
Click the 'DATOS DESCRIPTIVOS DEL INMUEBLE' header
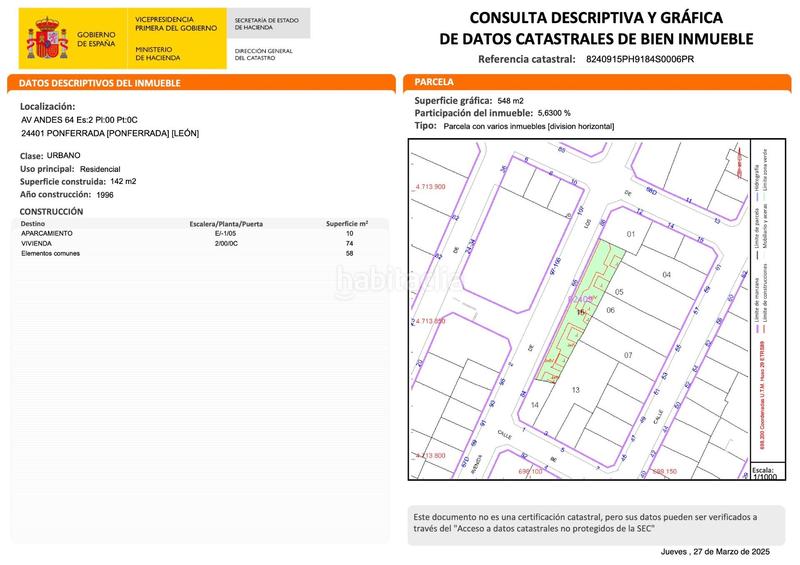[99, 83]
